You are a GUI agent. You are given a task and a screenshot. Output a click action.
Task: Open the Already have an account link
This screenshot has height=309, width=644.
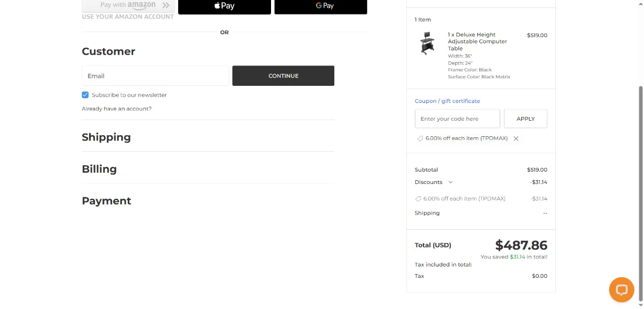coord(116,109)
